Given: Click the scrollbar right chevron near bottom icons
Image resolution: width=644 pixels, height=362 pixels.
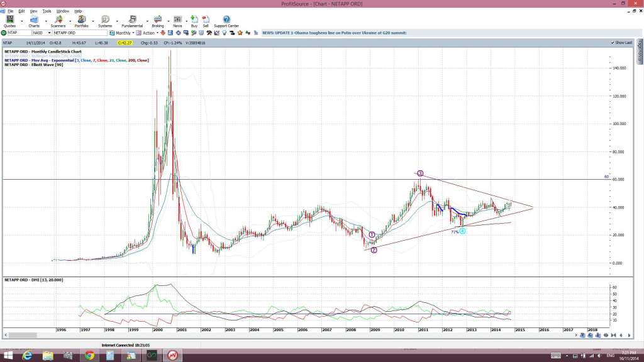Looking at the screenshot, I should click(x=575, y=336).
